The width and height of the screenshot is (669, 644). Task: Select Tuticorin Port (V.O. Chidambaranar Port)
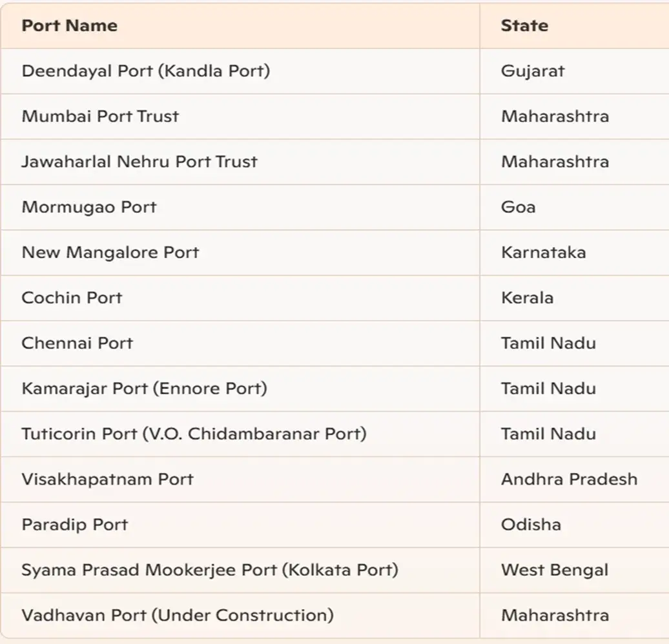(x=194, y=434)
